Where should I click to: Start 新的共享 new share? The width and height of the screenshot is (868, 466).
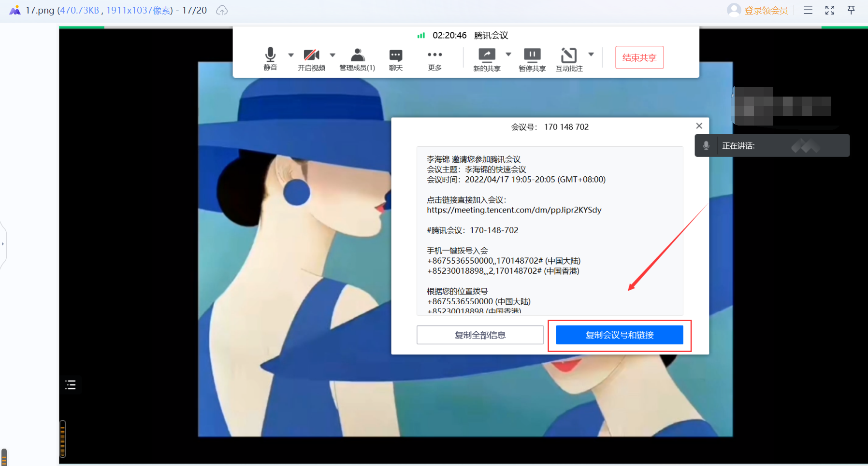487,60
